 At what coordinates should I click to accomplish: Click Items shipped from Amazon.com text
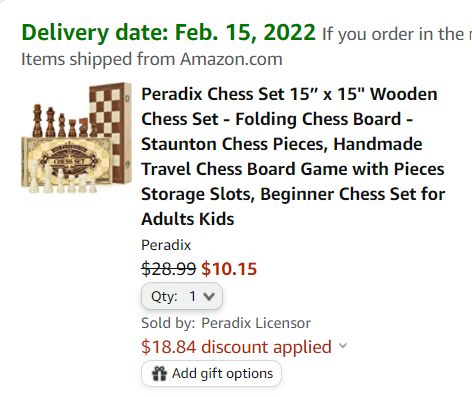pos(152,59)
